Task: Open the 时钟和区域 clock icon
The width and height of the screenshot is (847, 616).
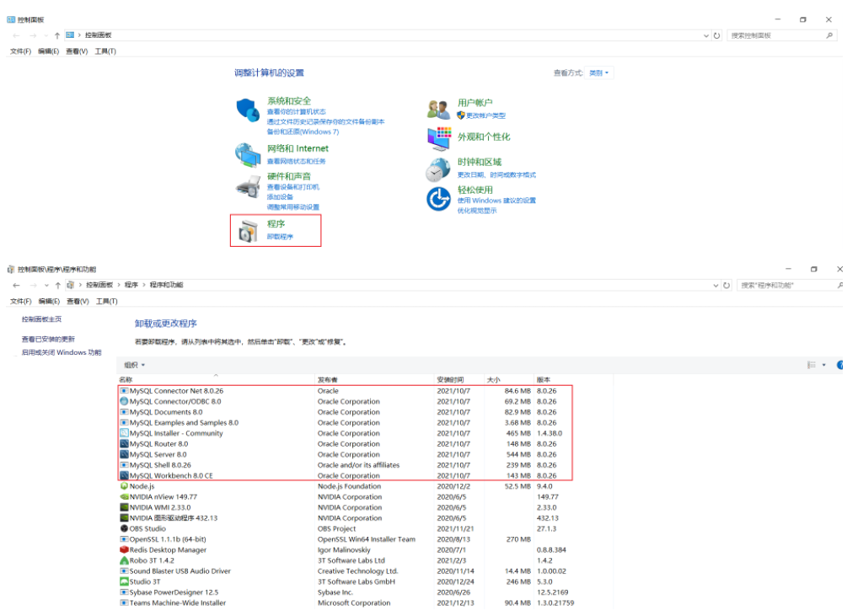Action: coord(437,169)
